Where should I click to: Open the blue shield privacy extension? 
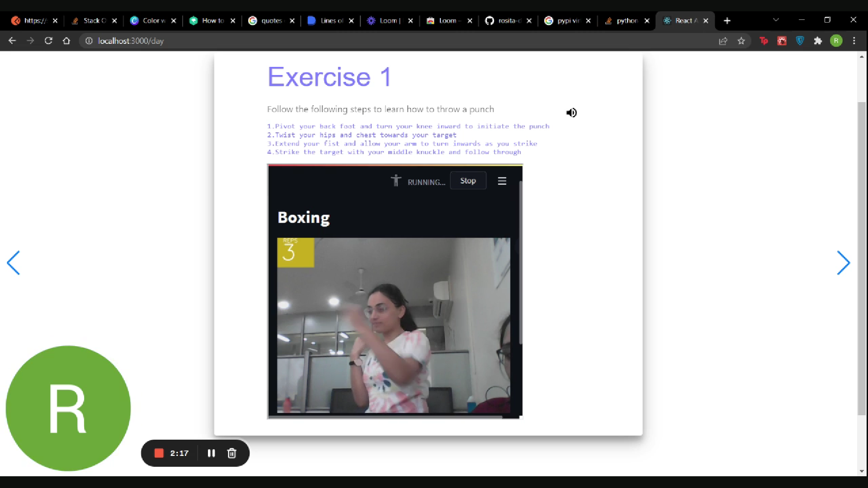pyautogui.click(x=800, y=41)
